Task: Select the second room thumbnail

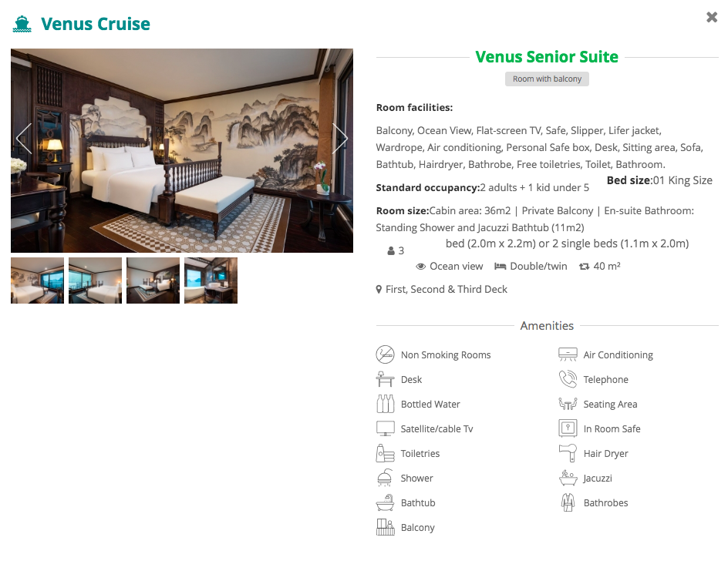Action: 95,280
